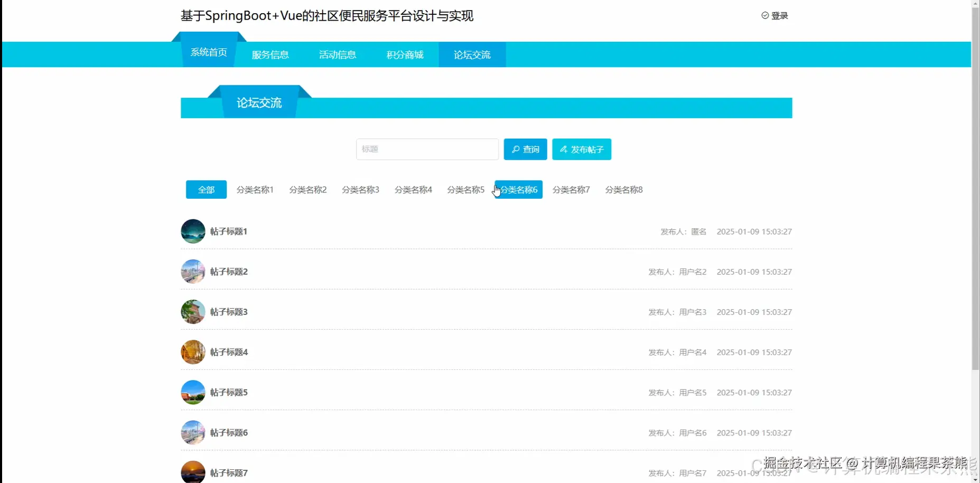Open the post titled 帖子标题4
The image size is (980, 483).
click(x=229, y=352)
